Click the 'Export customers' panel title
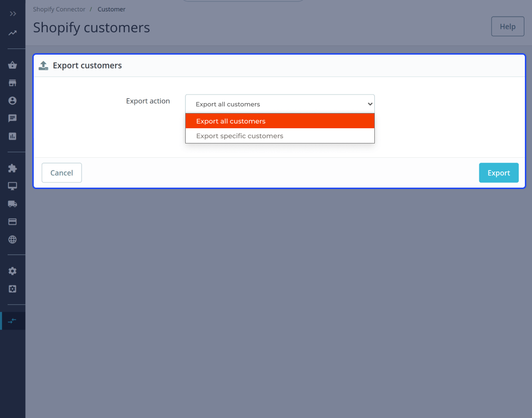The image size is (532, 418). pyautogui.click(x=87, y=66)
